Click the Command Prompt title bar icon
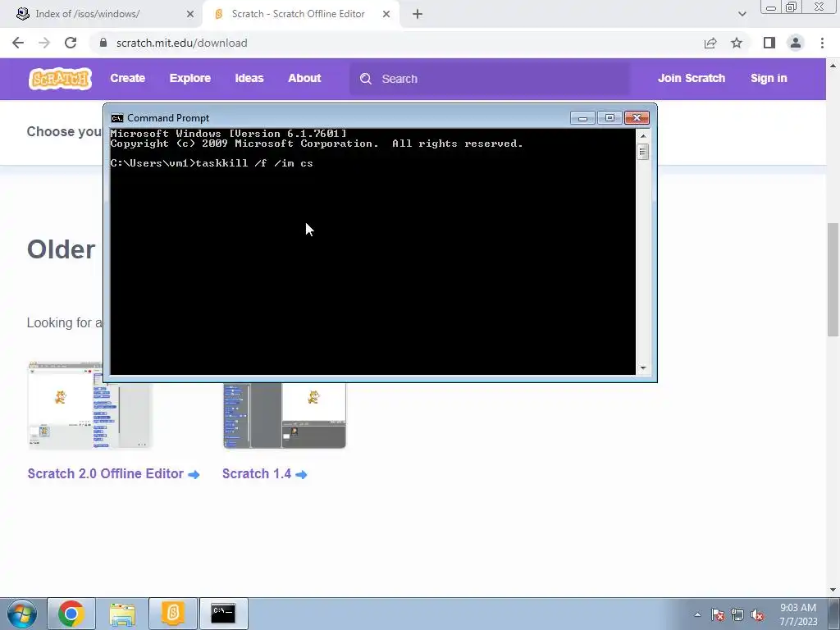This screenshot has height=630, width=840. (x=116, y=118)
